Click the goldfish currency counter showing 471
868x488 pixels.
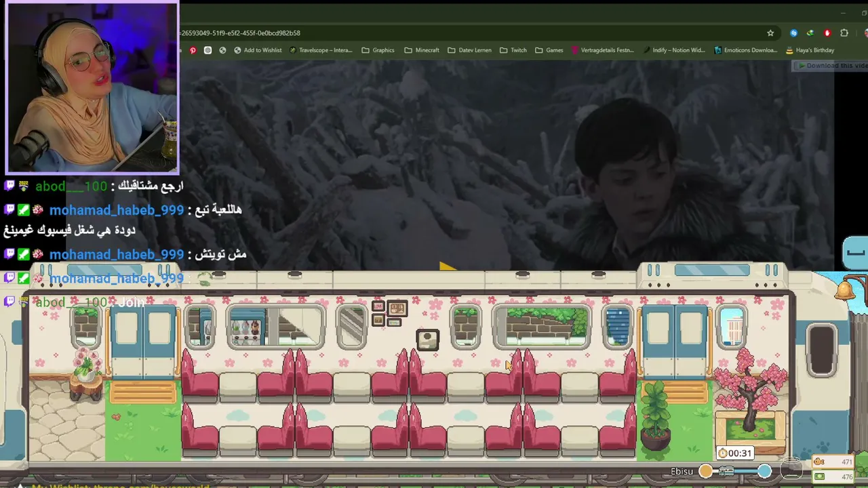click(x=833, y=462)
